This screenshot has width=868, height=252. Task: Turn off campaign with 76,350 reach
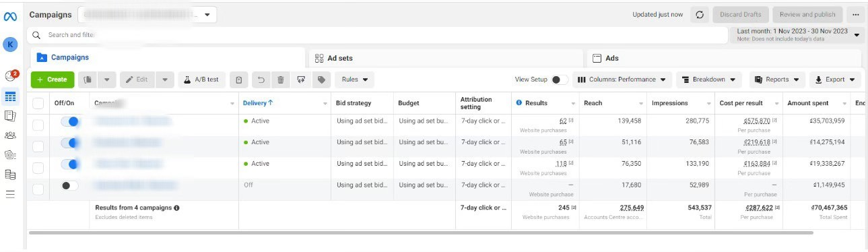click(69, 164)
